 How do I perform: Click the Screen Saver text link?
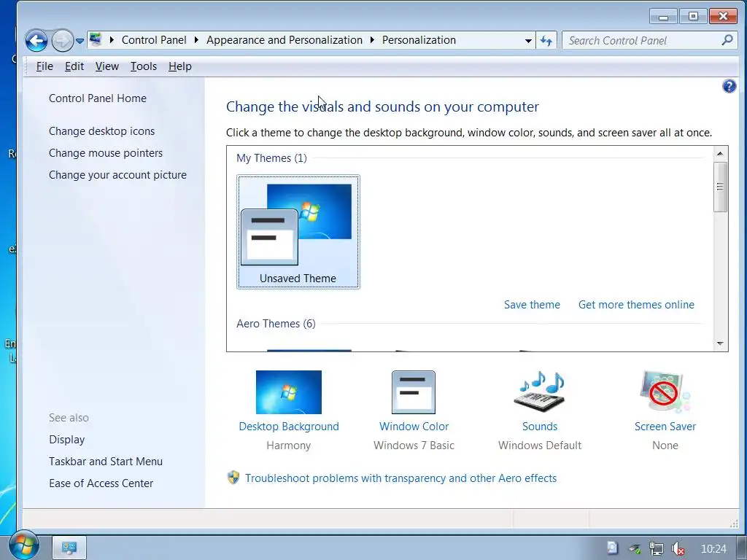pyautogui.click(x=665, y=426)
